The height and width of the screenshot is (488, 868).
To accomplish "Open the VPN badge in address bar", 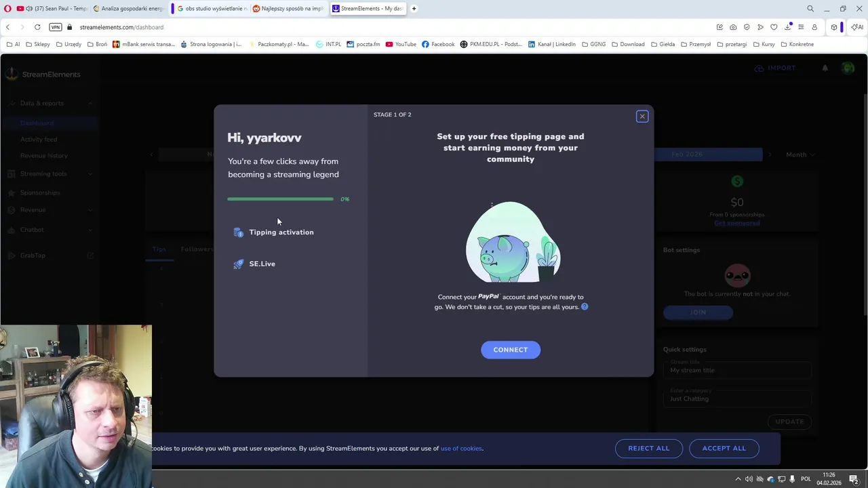I will [56, 27].
